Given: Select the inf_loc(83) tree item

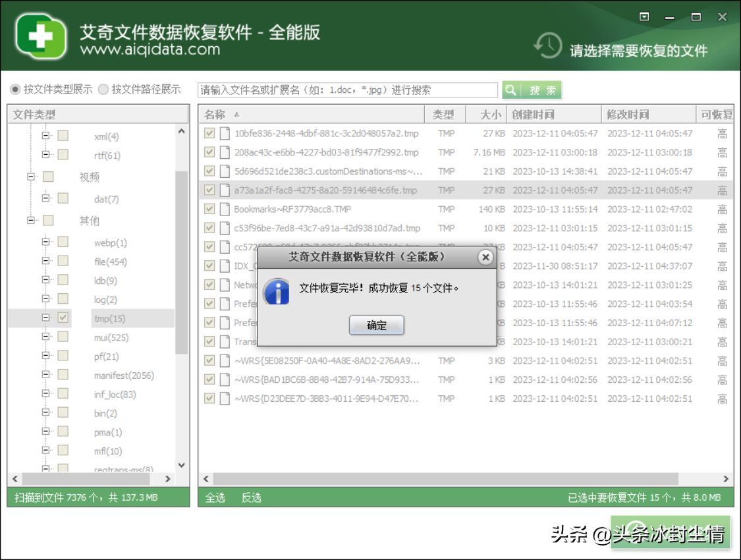Looking at the screenshot, I should point(115,394).
